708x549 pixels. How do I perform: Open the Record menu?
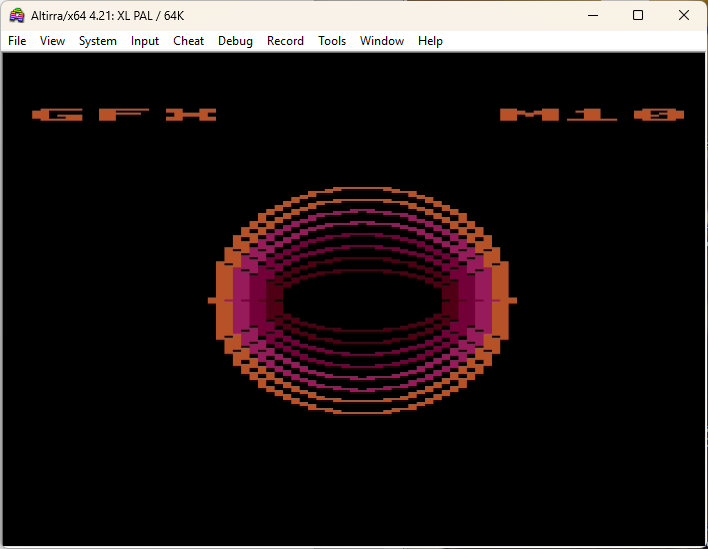click(x=285, y=41)
